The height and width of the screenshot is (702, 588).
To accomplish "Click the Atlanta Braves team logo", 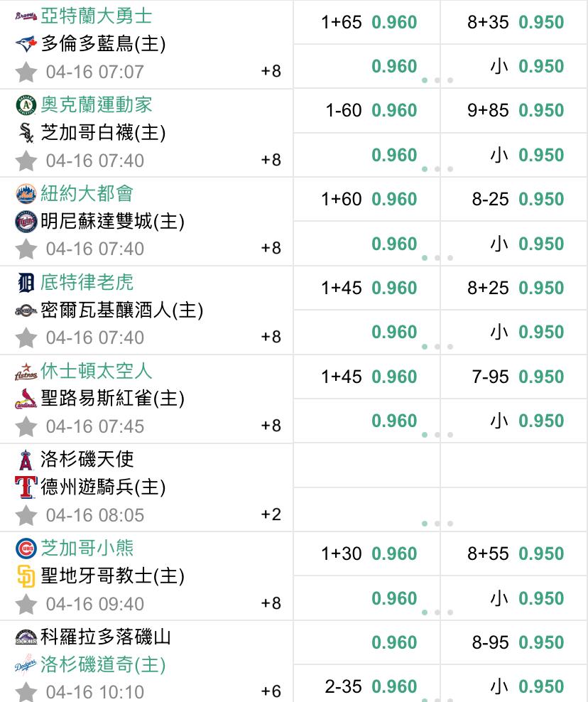I will (x=26, y=16).
